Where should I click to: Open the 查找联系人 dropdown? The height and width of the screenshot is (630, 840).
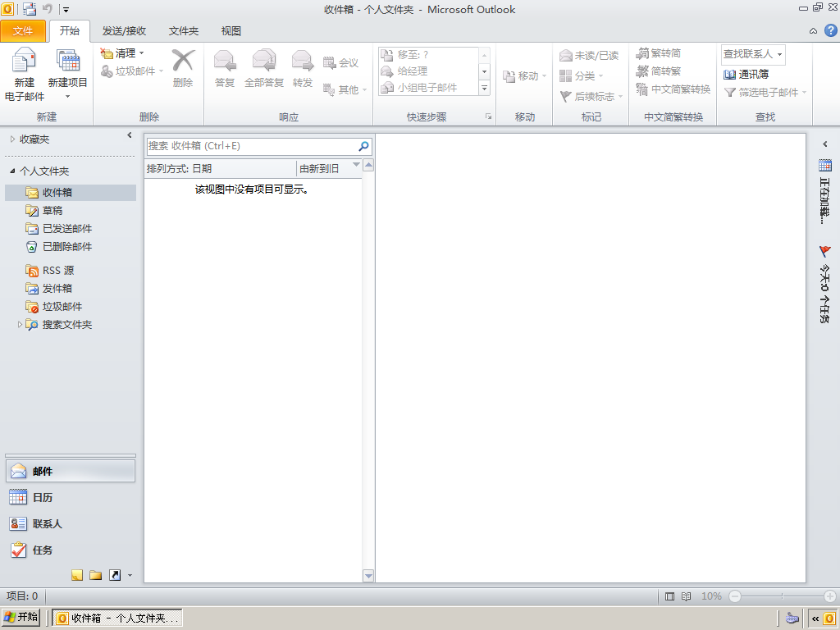pyautogui.click(x=779, y=54)
